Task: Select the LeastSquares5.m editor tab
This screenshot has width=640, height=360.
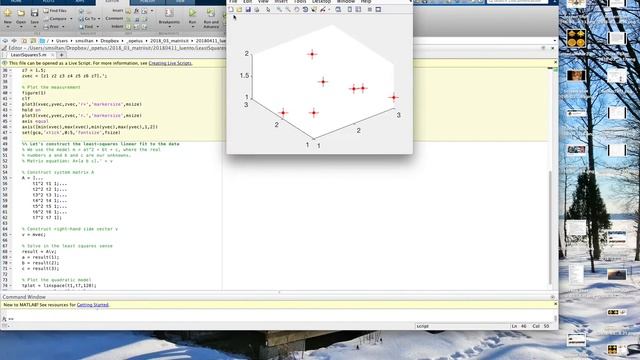Action: click(28, 55)
